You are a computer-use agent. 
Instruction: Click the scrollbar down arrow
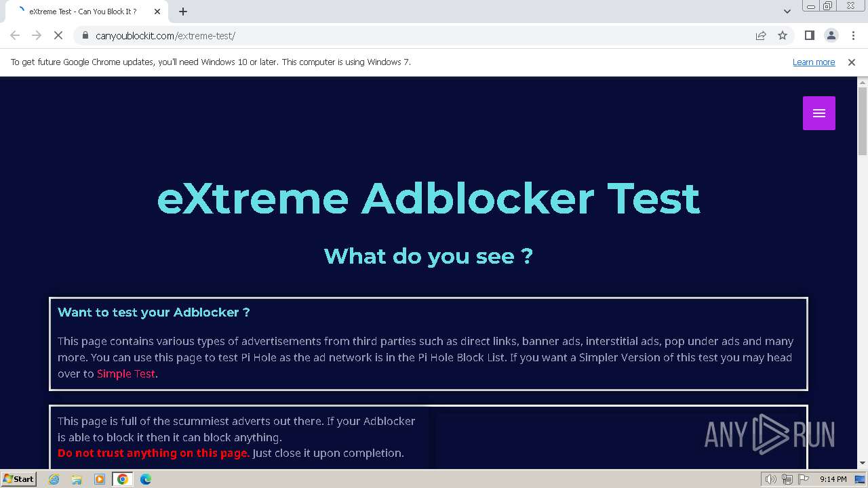(x=863, y=463)
